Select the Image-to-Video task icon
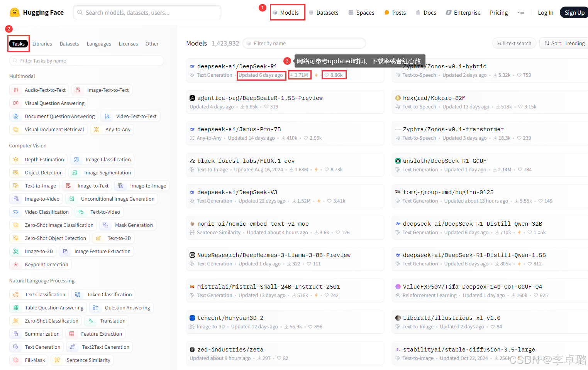This screenshot has width=588, height=370. pyautogui.click(x=16, y=199)
